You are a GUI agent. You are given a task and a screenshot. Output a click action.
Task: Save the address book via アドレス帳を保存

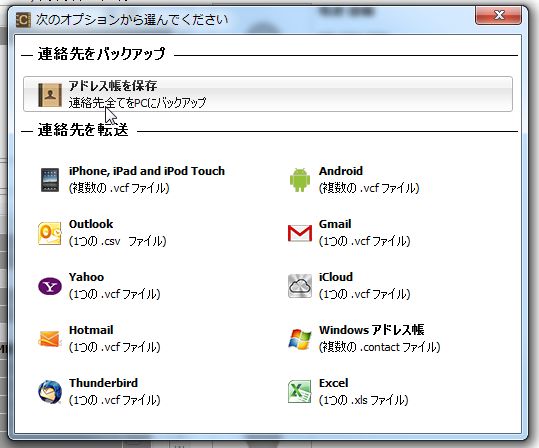tap(268, 94)
